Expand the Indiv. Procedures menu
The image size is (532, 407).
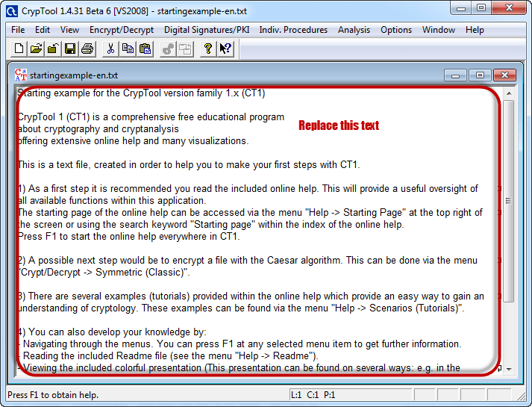[293, 30]
